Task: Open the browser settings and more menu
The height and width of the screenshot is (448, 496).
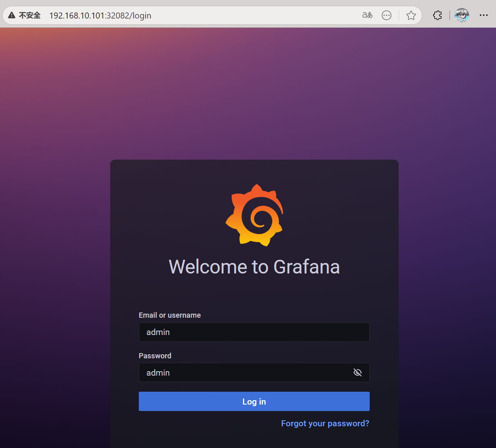Action: click(484, 15)
